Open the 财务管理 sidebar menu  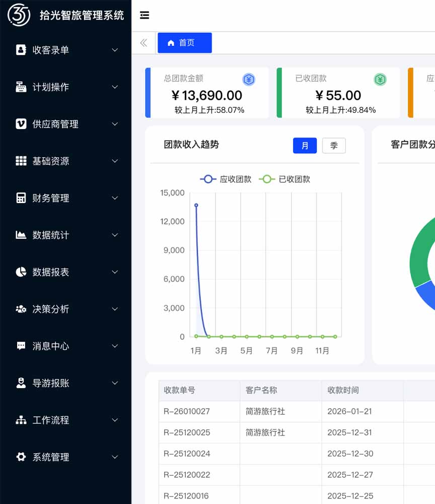point(65,198)
